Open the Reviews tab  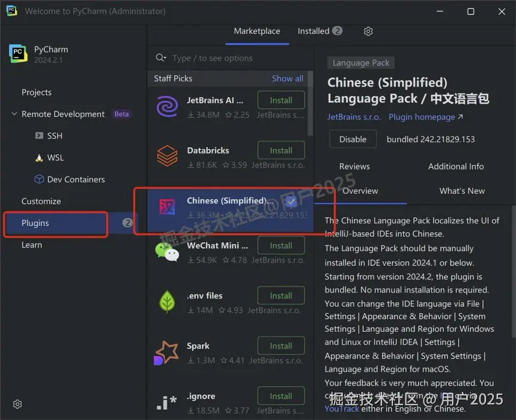[x=354, y=166]
